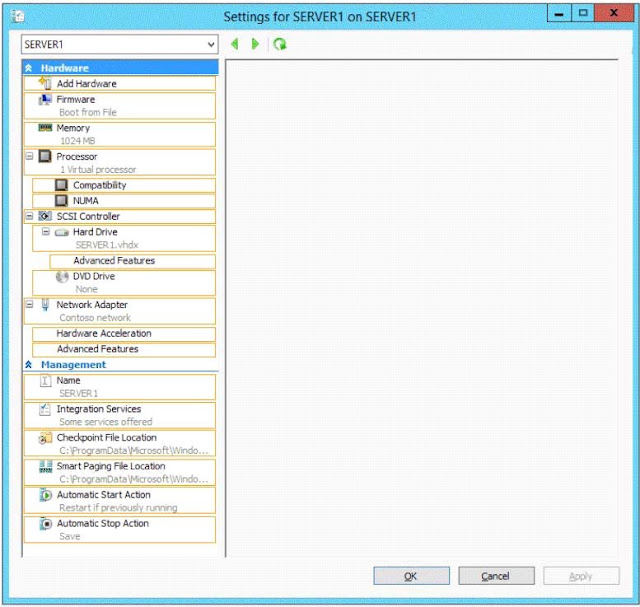
Task: Collapse the Management section chevron
Action: (29, 365)
